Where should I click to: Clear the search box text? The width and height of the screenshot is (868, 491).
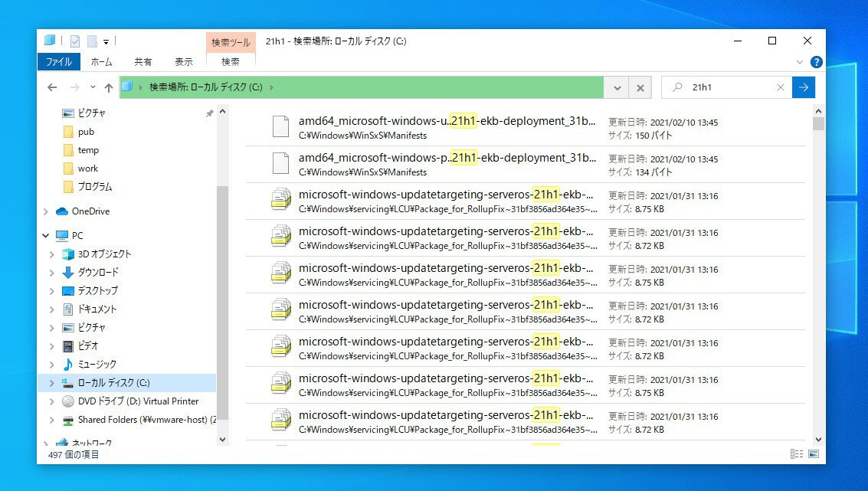point(781,87)
